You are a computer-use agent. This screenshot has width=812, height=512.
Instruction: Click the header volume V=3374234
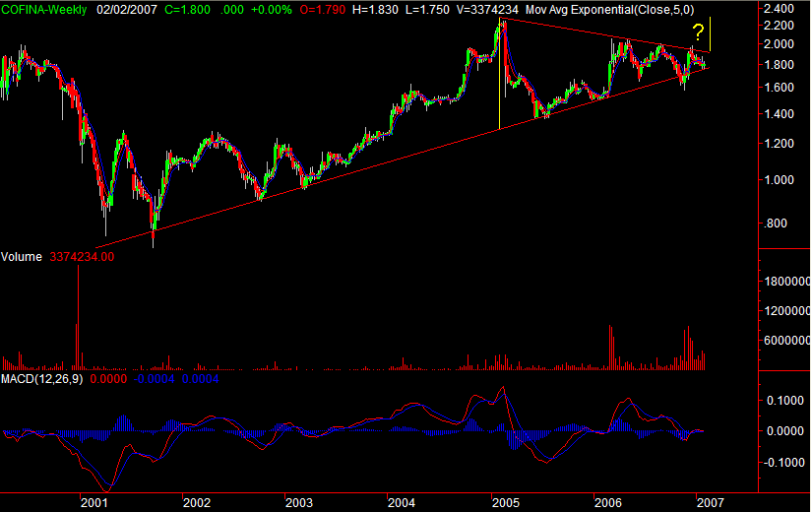(487, 9)
